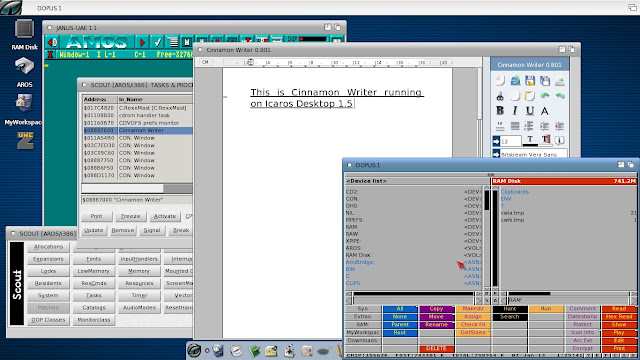Click the Paste clipboard icon in Cinnamon Writer
This screenshot has width=640, height=360.
point(530,96)
